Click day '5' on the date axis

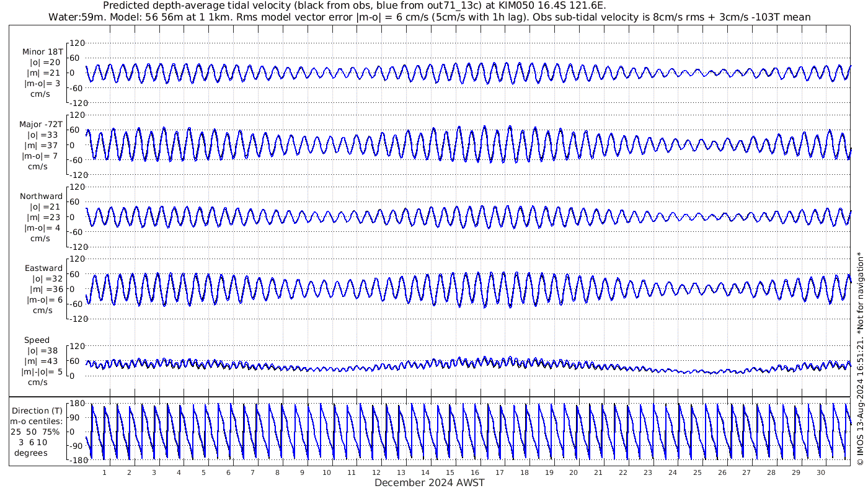coord(203,472)
